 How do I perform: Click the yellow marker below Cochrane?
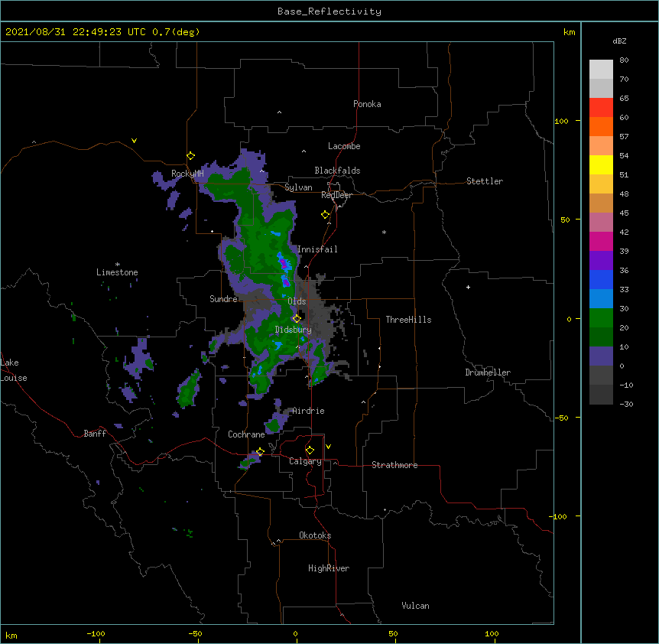click(260, 451)
